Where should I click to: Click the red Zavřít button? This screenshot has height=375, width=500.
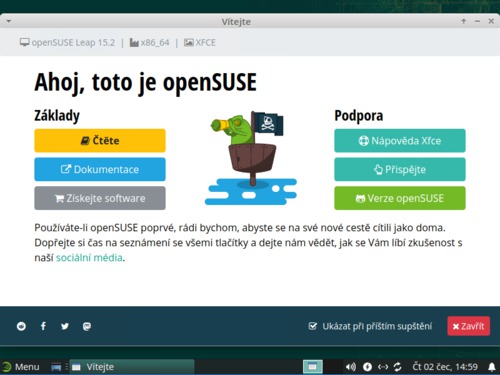(468, 326)
